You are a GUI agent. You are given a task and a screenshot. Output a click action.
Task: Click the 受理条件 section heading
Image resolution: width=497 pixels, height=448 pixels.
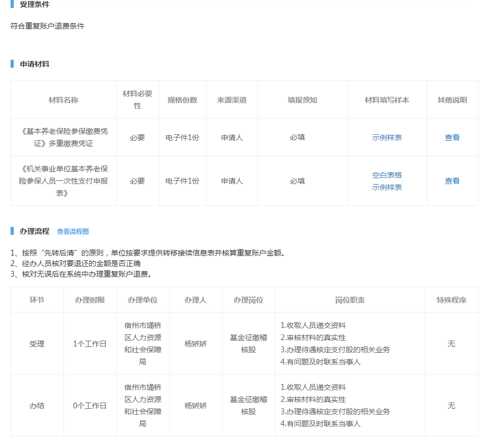pyautogui.click(x=35, y=5)
